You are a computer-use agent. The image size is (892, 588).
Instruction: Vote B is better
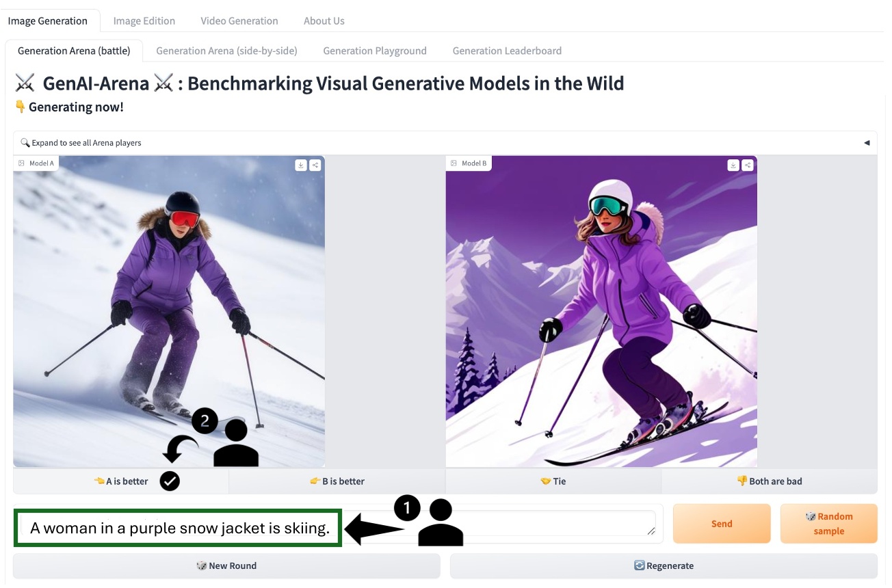click(337, 481)
